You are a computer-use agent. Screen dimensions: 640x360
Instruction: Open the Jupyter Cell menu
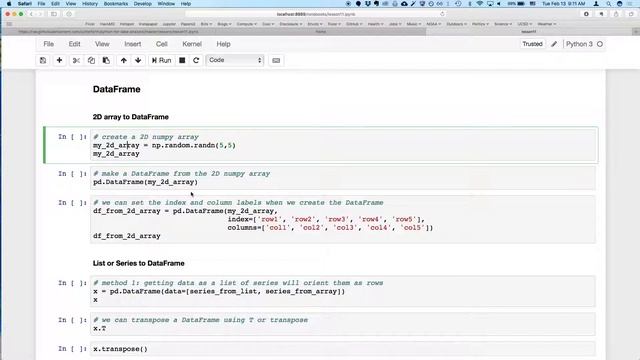pos(162,44)
